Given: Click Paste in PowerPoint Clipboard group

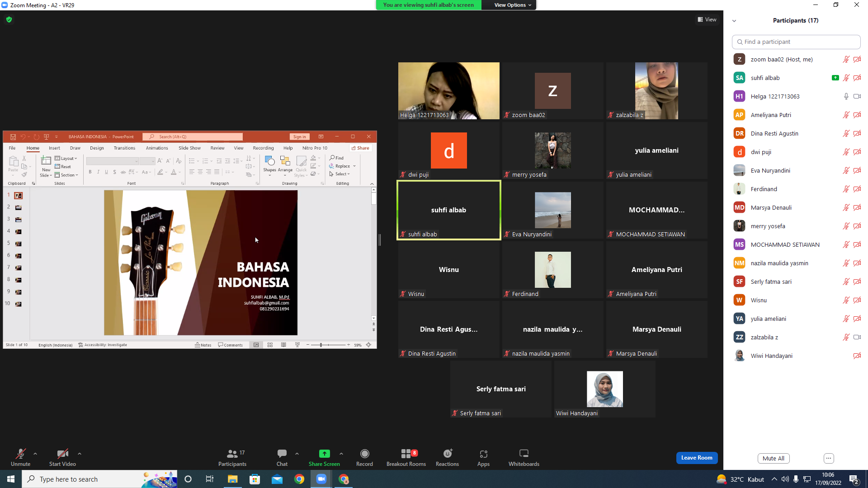Looking at the screenshot, I should (13, 164).
